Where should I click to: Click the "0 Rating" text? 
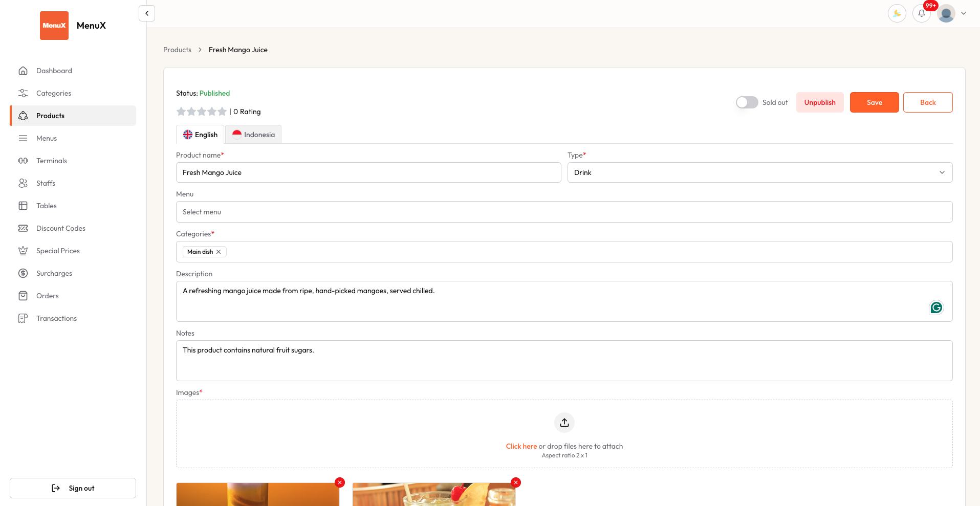[247, 112]
